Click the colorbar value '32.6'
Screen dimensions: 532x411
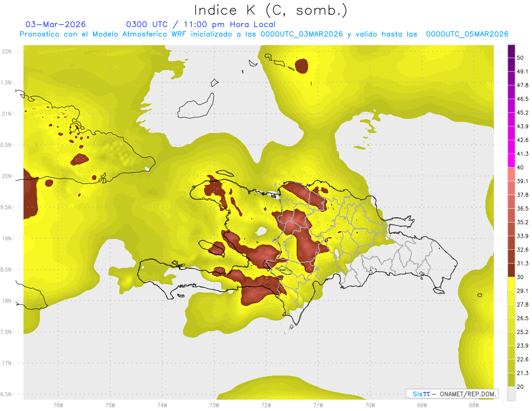click(523, 250)
